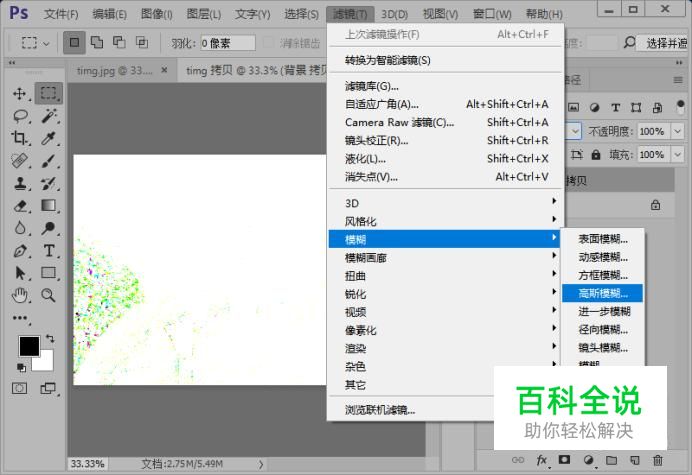692x475 pixels.
Task: Delete layer with the trash icon
Action: click(x=658, y=460)
